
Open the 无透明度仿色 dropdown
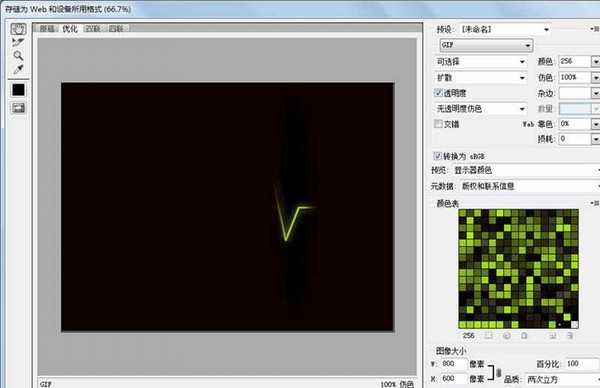[481, 109]
